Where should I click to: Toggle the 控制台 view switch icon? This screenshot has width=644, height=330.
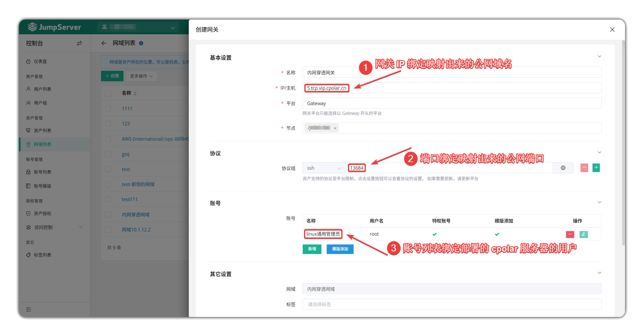[x=79, y=43]
